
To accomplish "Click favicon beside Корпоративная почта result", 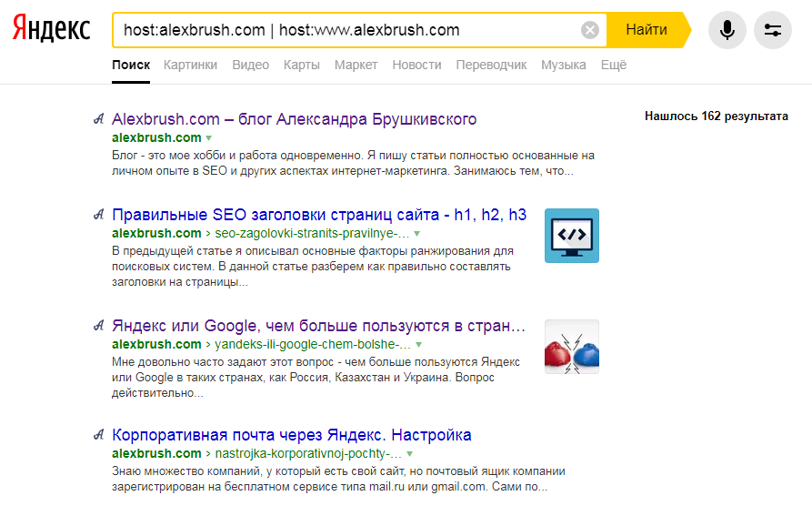I will coord(99,434).
